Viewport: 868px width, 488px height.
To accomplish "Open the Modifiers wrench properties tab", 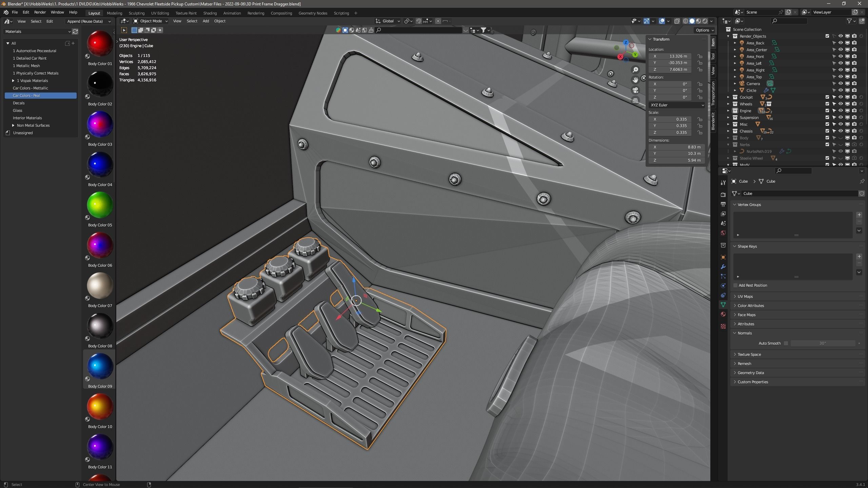I will pyautogui.click(x=723, y=267).
